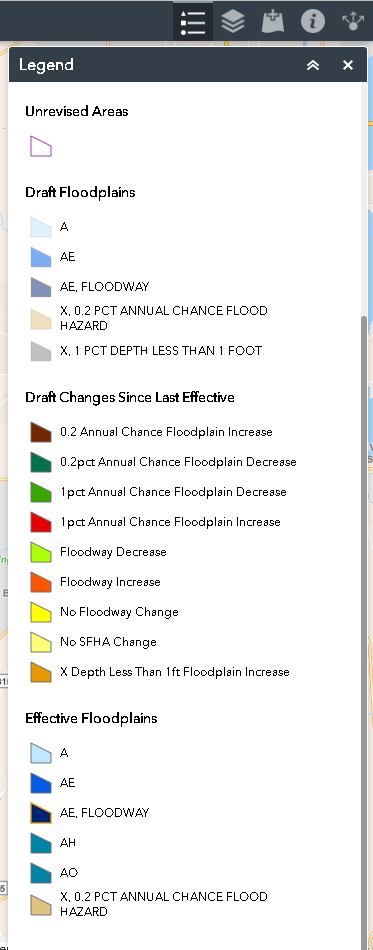This screenshot has width=373, height=950.
Task: Click the Effective AE, FLOODWAY dark navy swatch
Action: coord(41,812)
